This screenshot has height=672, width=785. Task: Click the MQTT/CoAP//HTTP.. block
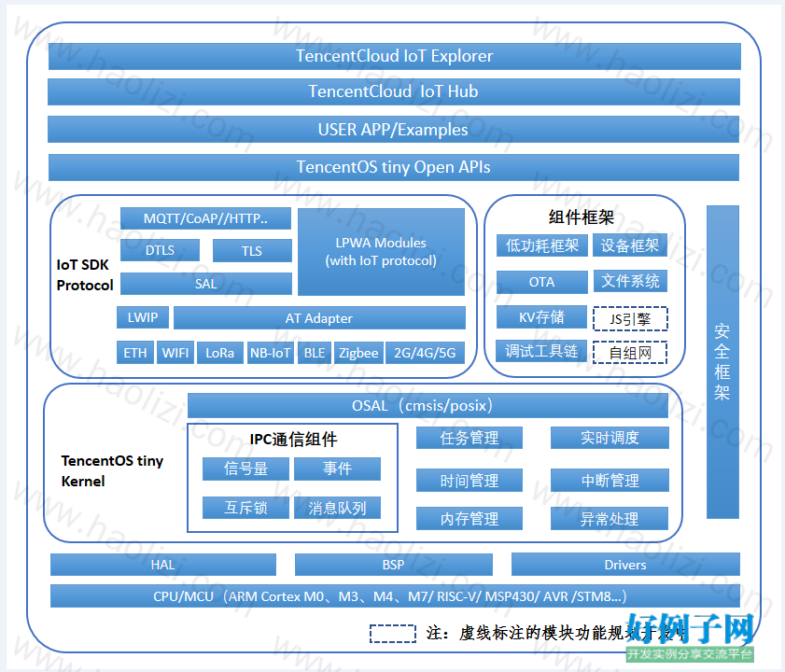(205, 218)
